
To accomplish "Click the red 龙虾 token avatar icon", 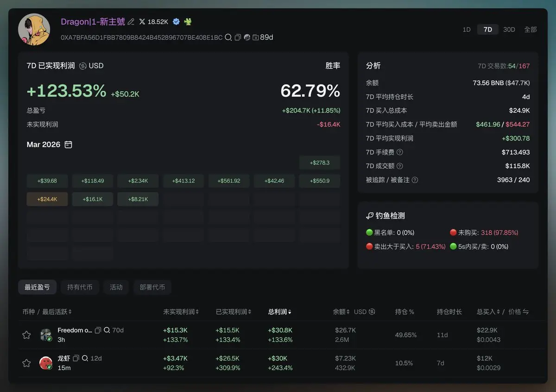I will click(46, 363).
